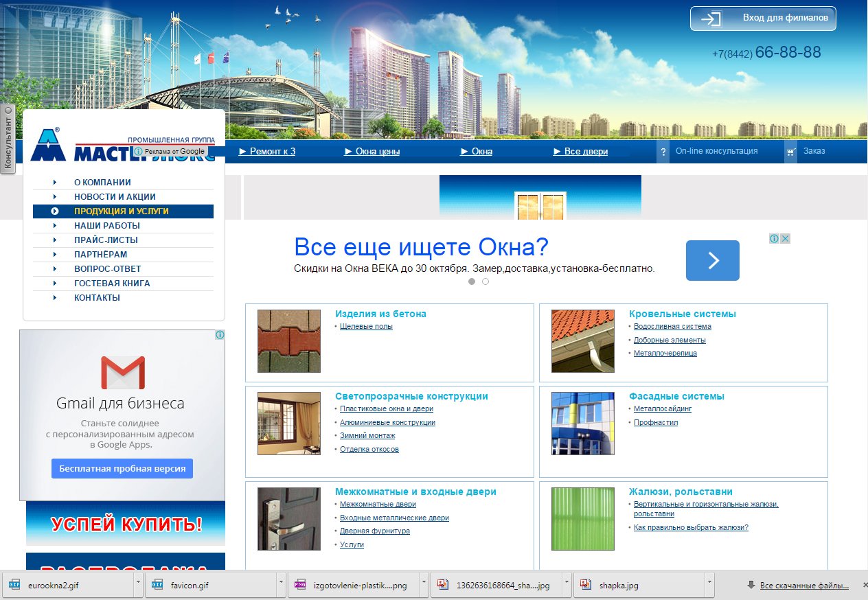Click the Окна цены ad link
The image size is (868, 600).
(x=372, y=152)
